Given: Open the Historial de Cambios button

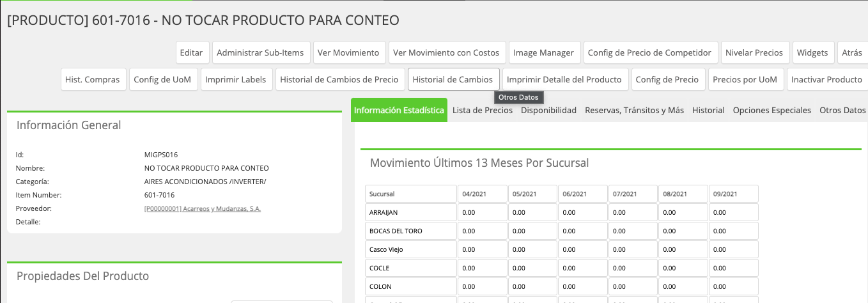Looking at the screenshot, I should 453,80.
